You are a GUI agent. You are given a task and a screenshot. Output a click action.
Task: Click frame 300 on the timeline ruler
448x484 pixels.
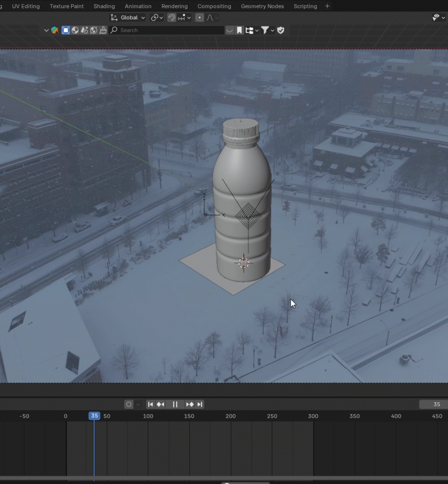click(x=313, y=416)
